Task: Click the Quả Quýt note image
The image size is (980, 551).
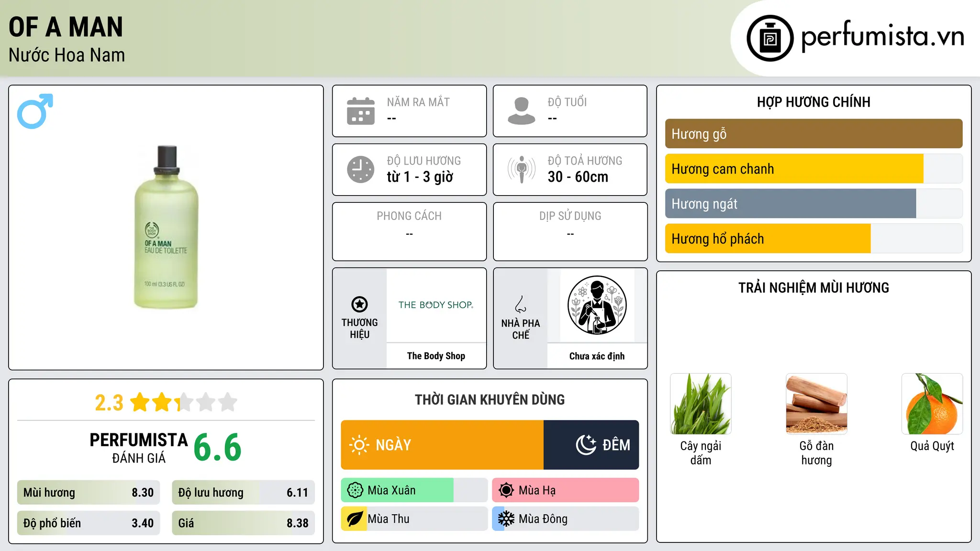Action: coord(932,404)
